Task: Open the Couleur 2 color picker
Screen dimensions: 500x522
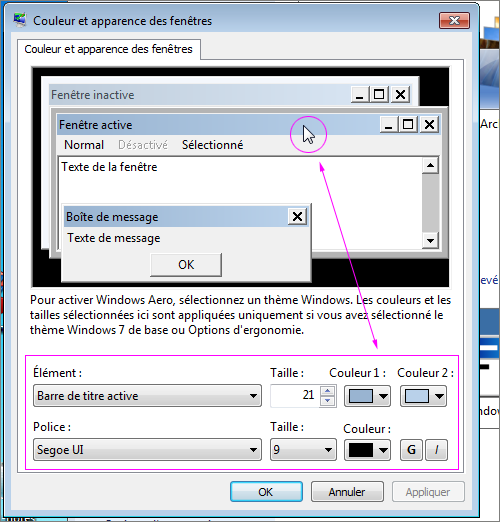Action: pyautogui.click(x=423, y=396)
